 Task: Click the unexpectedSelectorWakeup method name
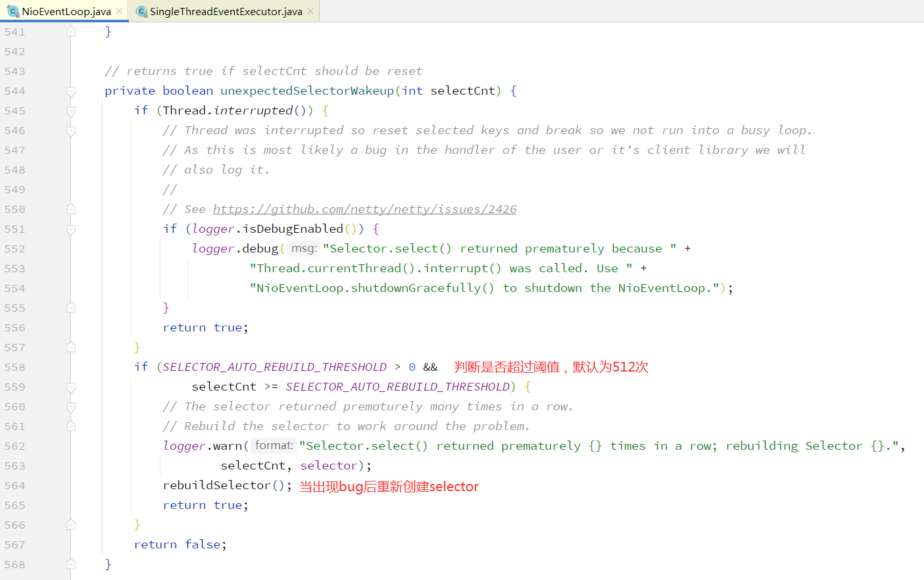307,91
